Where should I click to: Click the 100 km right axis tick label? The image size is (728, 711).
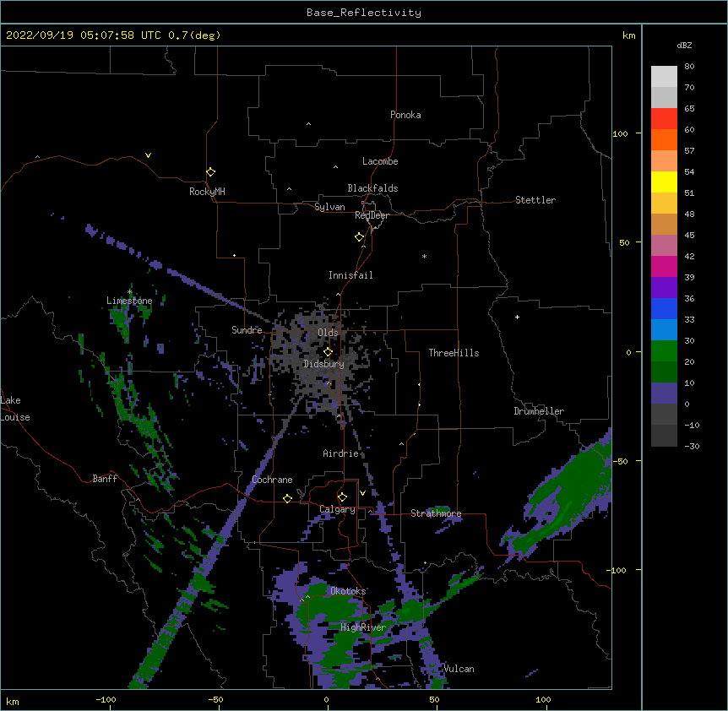coord(620,133)
